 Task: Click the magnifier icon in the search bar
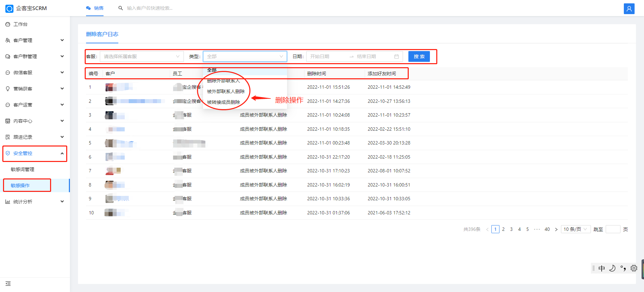pyautogui.click(x=121, y=8)
